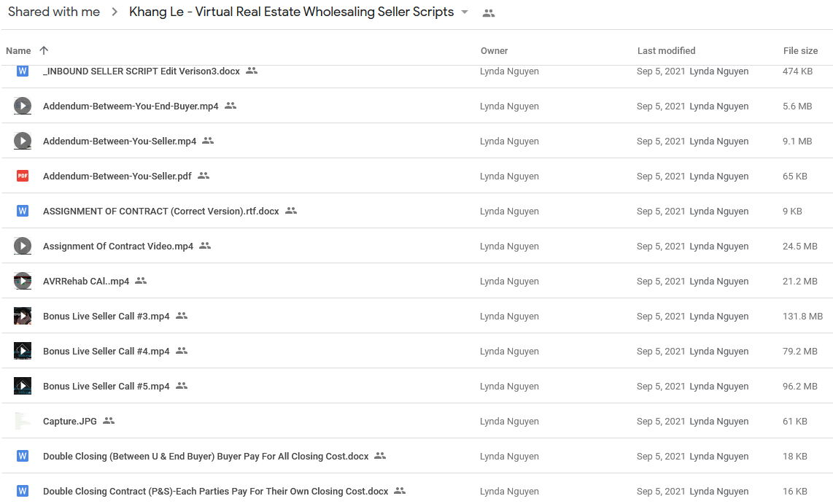833x504 pixels.
Task: Open Khang Le folder title in breadcrumb
Action: [291, 12]
